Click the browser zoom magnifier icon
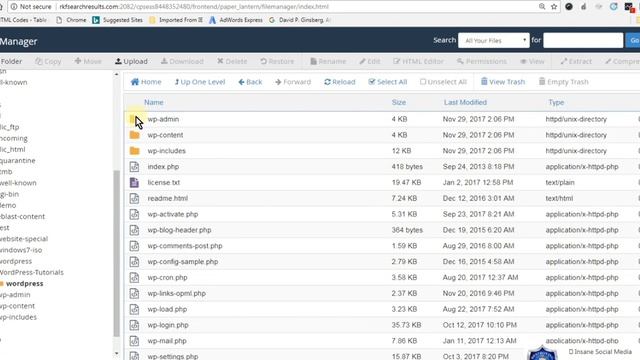 pyautogui.click(x=542, y=7)
